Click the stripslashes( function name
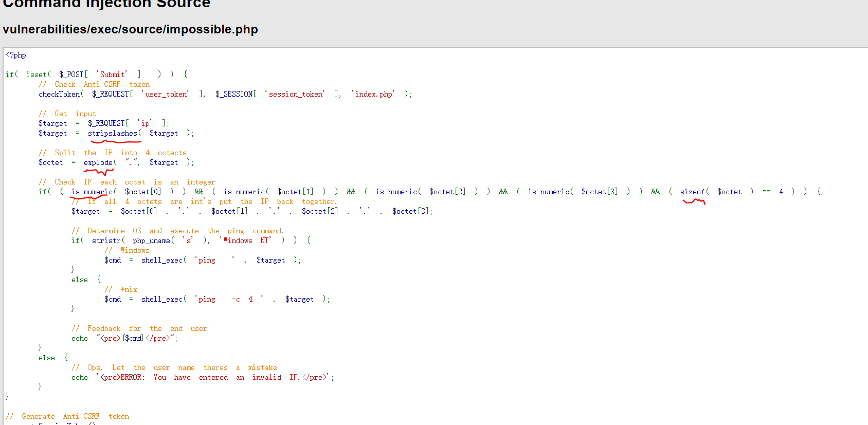This screenshot has height=425, width=868. point(115,133)
